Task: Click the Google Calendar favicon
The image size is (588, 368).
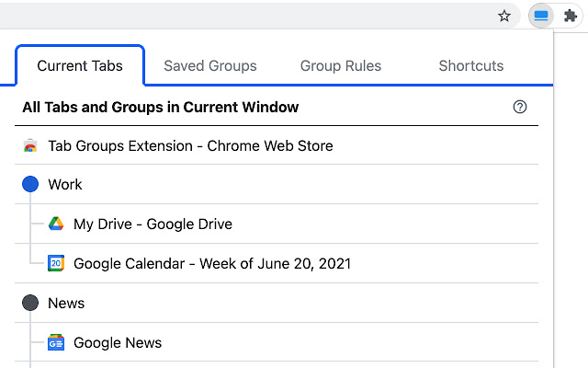Action: point(56,263)
